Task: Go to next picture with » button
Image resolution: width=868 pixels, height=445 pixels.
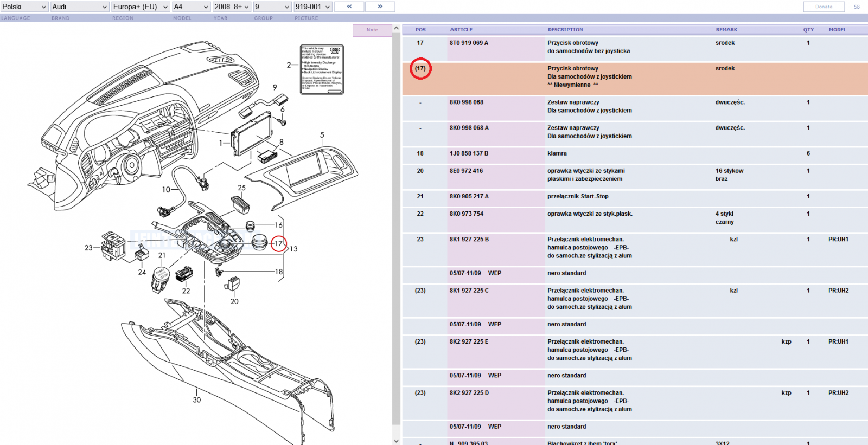Action: pos(380,7)
